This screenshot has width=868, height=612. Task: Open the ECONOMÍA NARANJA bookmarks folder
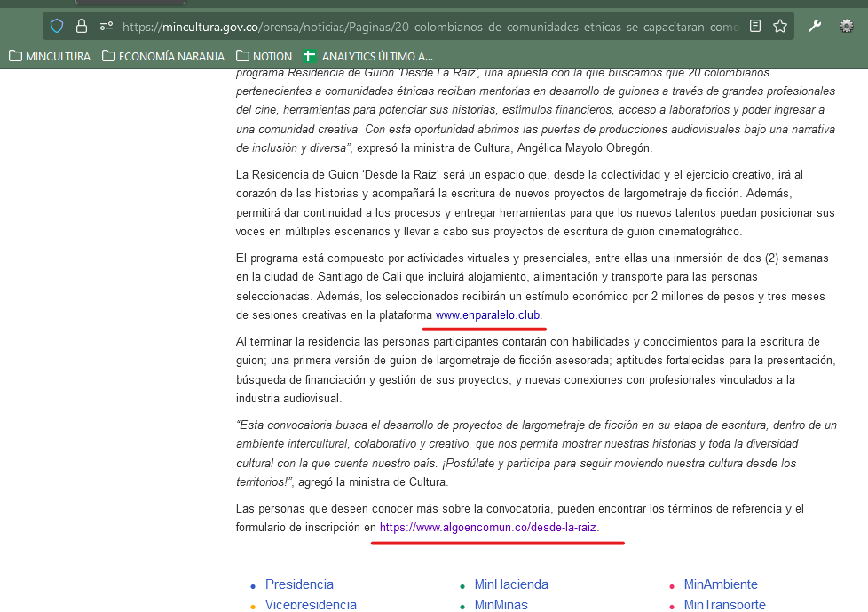pyautogui.click(x=163, y=57)
